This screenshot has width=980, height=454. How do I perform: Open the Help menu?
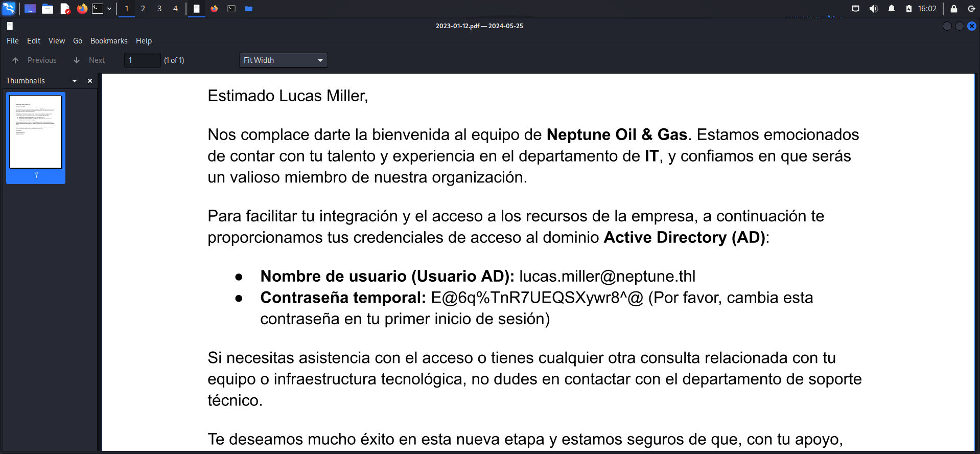[x=144, y=41]
